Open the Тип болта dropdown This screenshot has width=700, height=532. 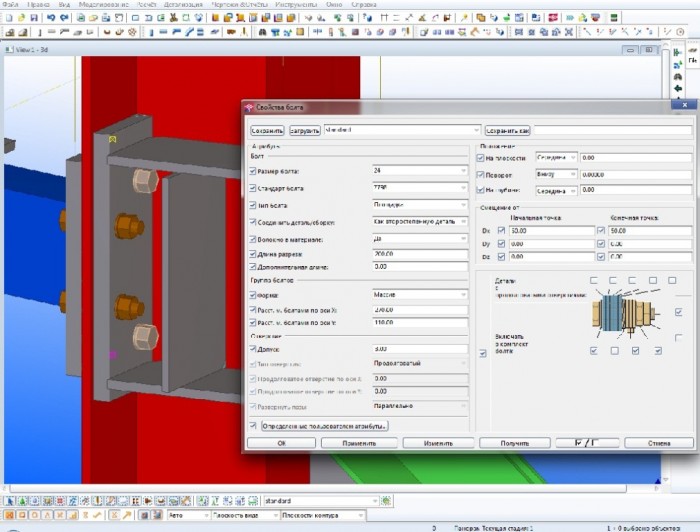(x=420, y=205)
